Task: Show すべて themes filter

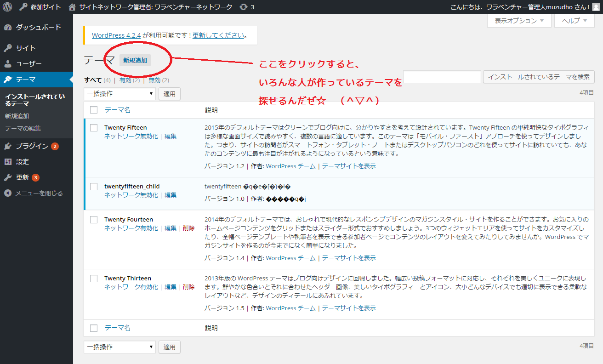Action: tap(93, 80)
